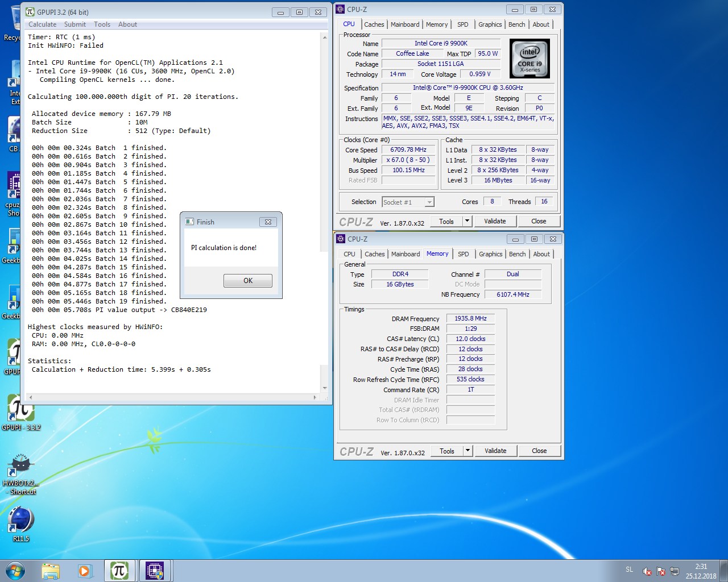
Task: Launch Windows Media Player from taskbar
Action: click(x=85, y=571)
